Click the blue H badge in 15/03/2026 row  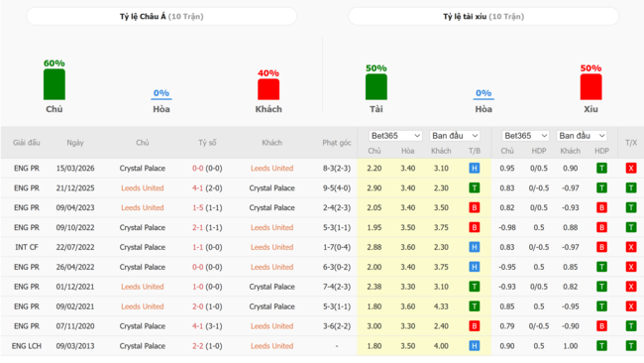[474, 169]
